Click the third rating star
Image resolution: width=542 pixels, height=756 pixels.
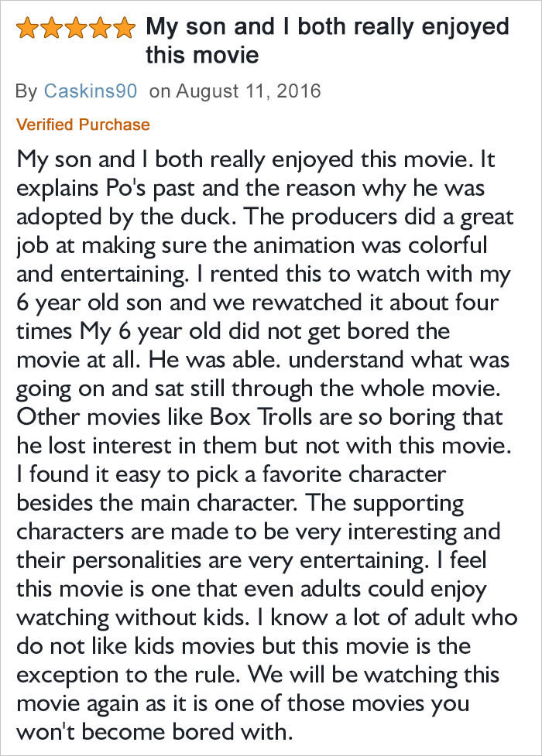76,28
